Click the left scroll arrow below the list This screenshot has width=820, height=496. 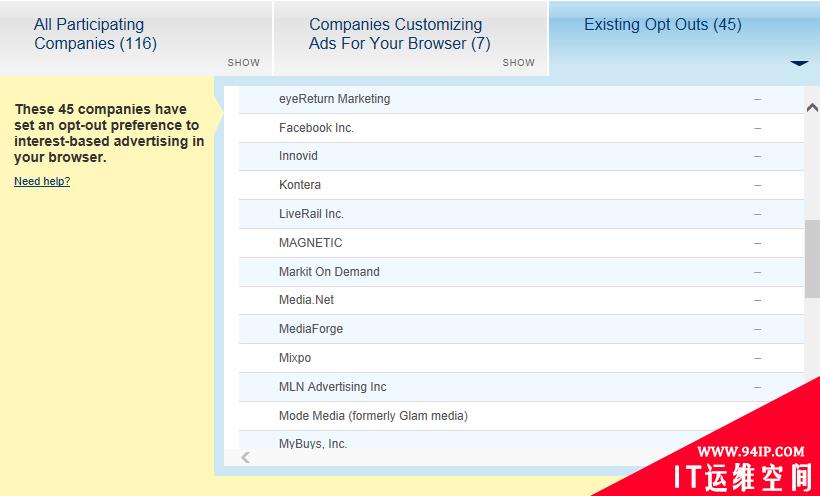[245, 457]
